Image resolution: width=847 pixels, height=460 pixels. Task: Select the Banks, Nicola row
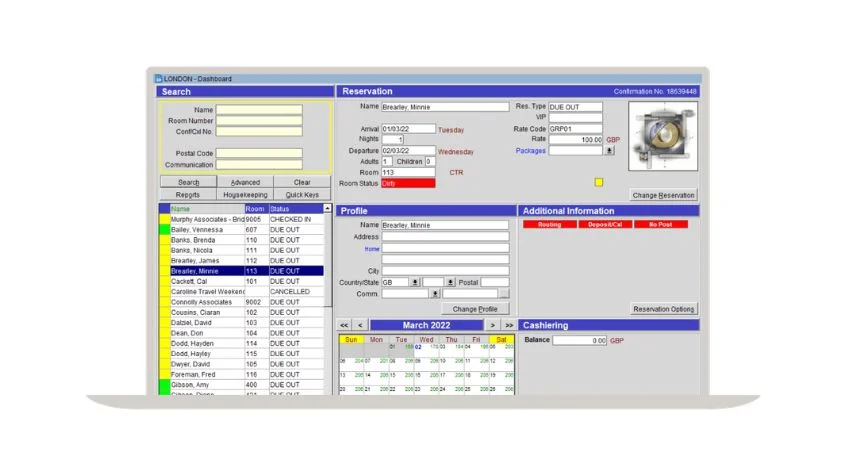pyautogui.click(x=241, y=250)
